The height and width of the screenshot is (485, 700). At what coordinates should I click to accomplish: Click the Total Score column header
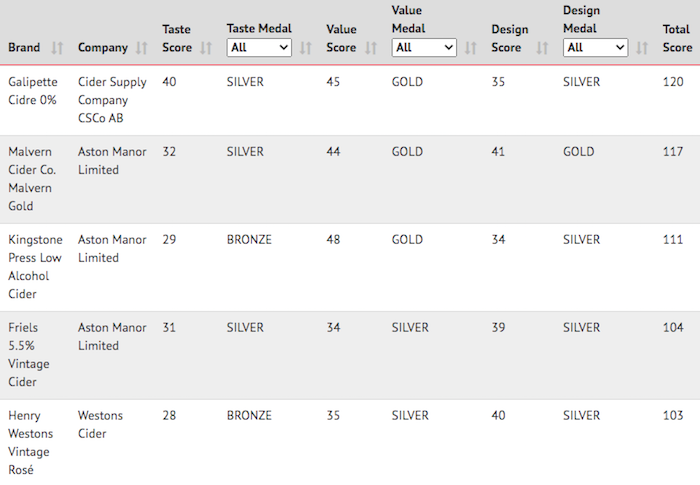(677, 38)
